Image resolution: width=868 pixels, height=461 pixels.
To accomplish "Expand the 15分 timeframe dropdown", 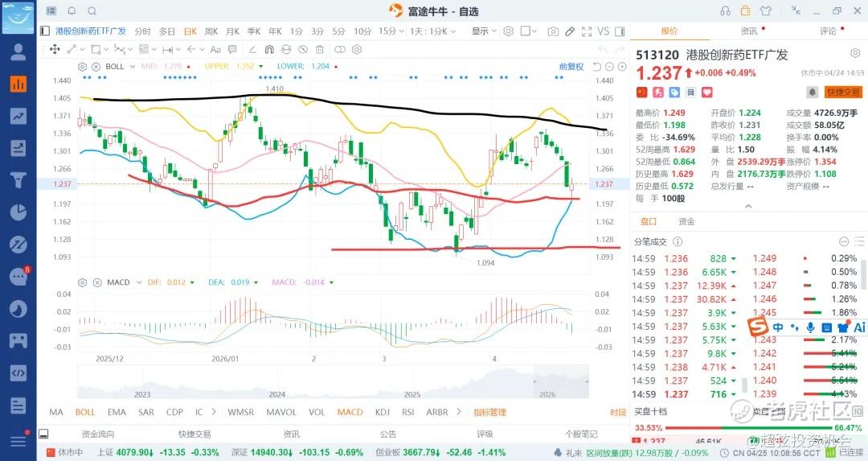I will [391, 31].
